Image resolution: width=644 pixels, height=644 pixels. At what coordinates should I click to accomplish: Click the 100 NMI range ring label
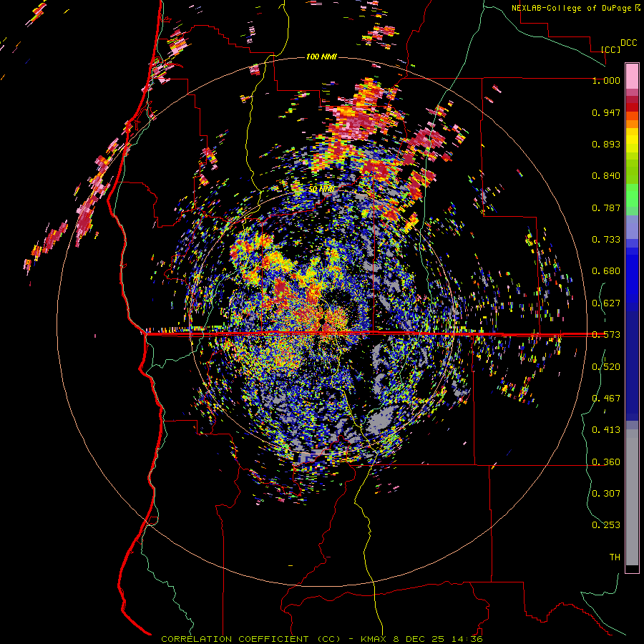321,57
